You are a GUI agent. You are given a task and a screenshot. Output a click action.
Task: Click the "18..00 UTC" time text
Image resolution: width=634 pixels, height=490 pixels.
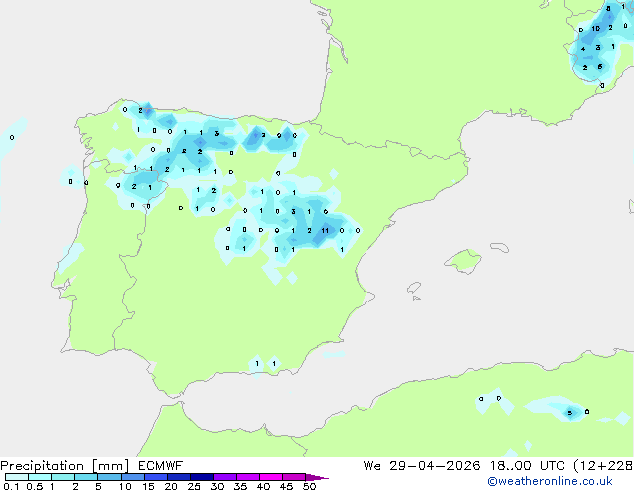(527, 466)
